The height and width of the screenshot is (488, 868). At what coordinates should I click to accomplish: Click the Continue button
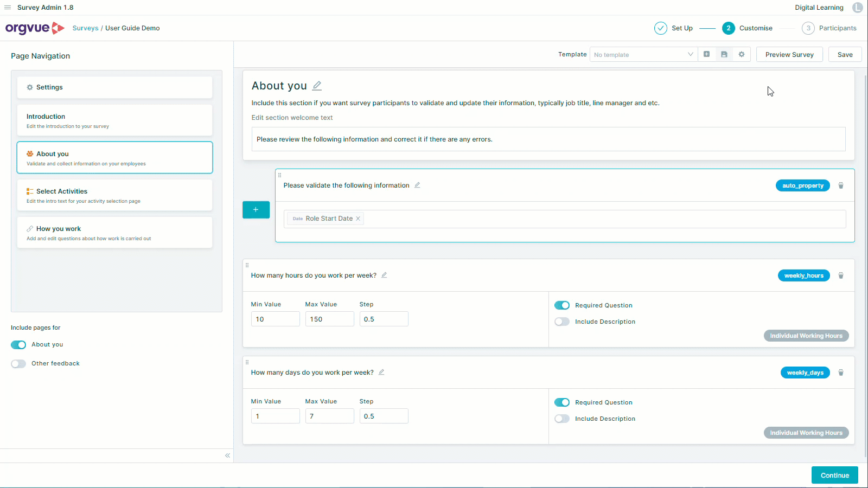[834, 475]
